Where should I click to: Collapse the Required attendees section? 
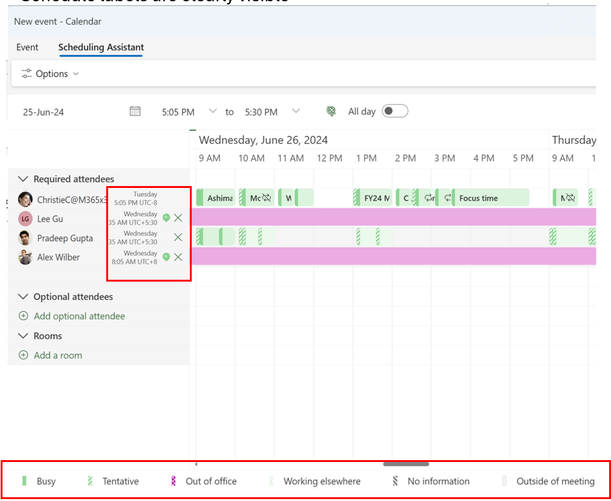point(24,179)
